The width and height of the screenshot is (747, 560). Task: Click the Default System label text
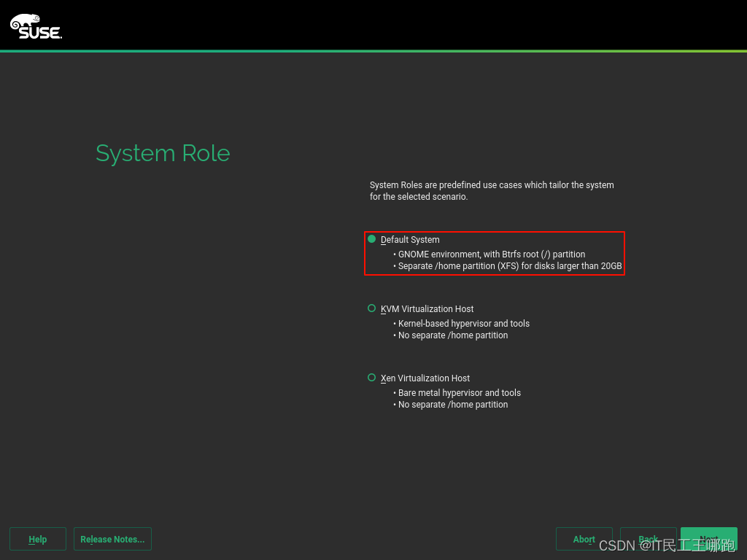[410, 239]
